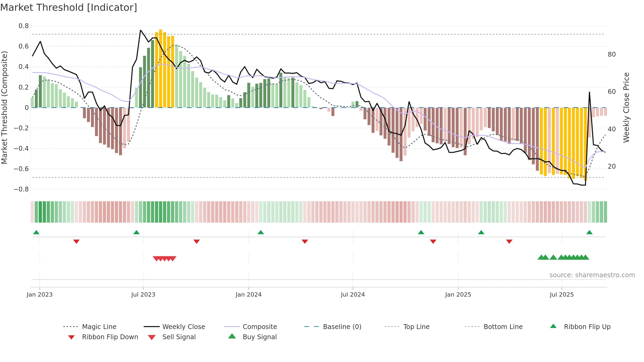This screenshot has height=362, width=644.
Task: Toggle the Buy Signal legend entry
Action: pos(252,337)
